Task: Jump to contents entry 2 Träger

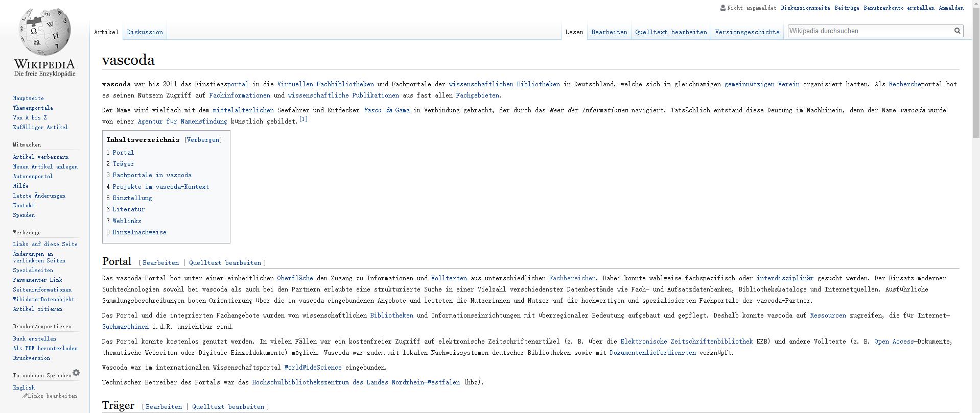Action: click(x=120, y=164)
